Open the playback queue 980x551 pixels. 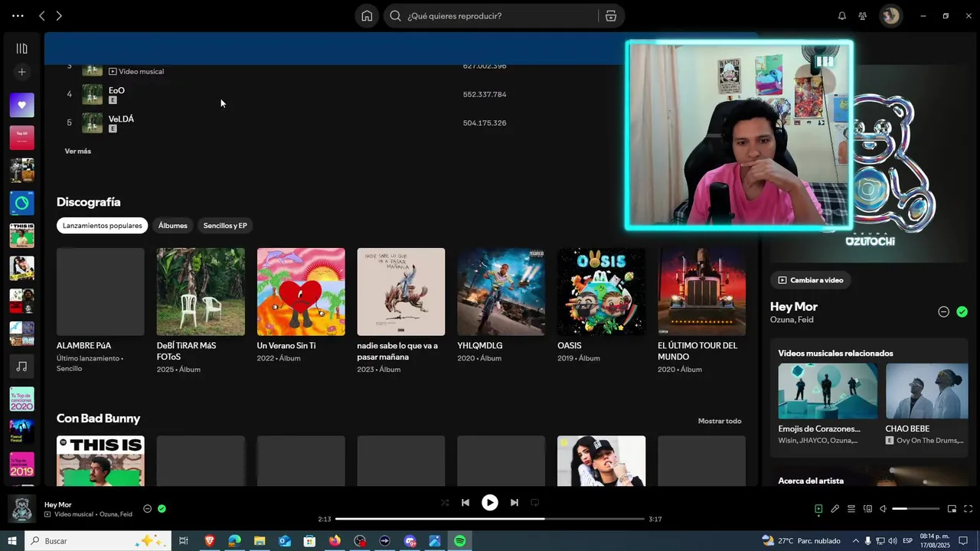click(x=851, y=509)
